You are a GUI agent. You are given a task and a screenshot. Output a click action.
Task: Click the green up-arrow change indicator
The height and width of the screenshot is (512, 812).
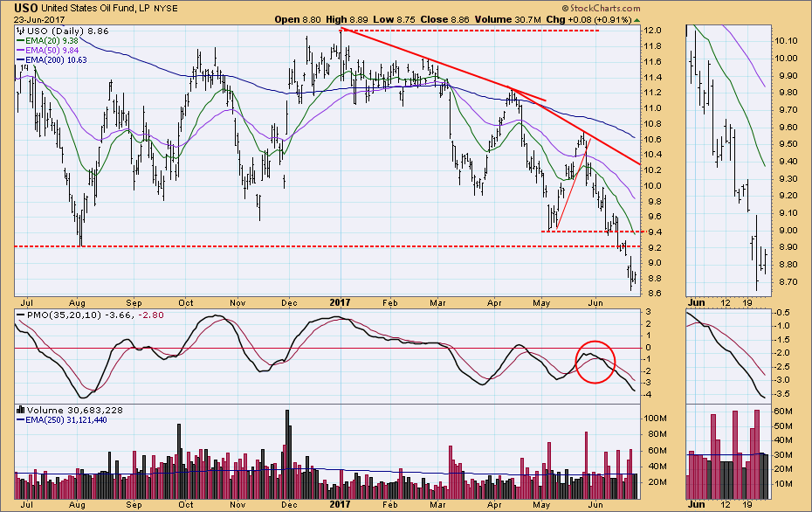pyautogui.click(x=637, y=20)
